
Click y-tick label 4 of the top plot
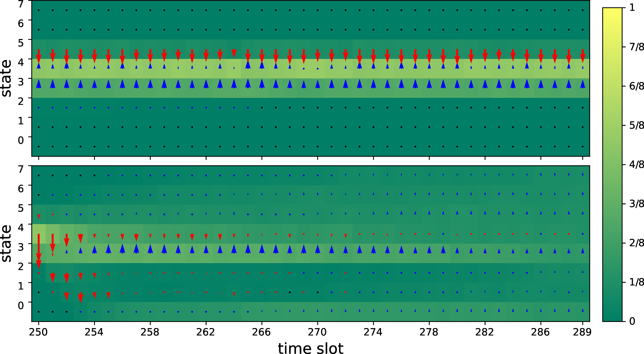21,62
